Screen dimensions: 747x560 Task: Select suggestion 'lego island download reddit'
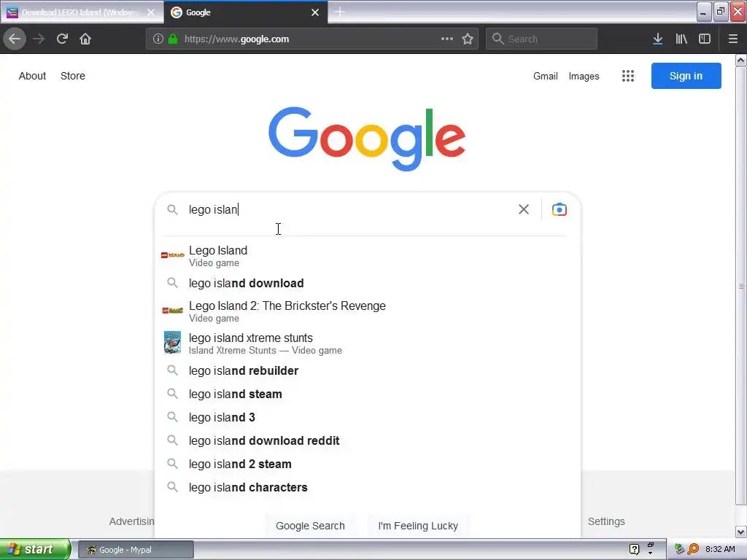[x=368, y=440]
